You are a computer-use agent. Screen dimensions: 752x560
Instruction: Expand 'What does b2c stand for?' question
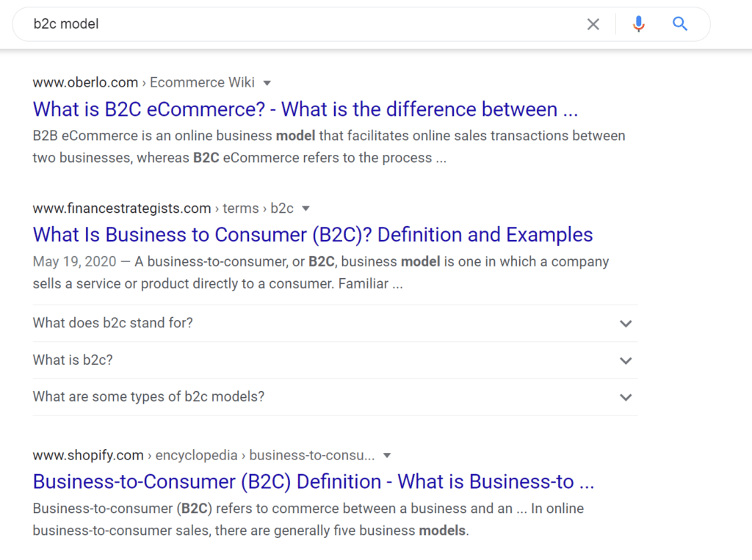(335, 323)
